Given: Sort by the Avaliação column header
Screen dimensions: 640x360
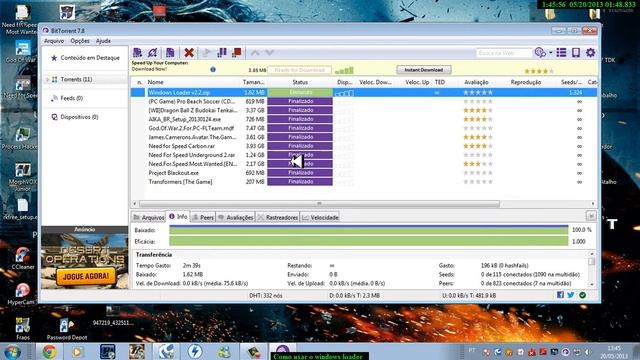Looking at the screenshot, I should coord(476,82).
